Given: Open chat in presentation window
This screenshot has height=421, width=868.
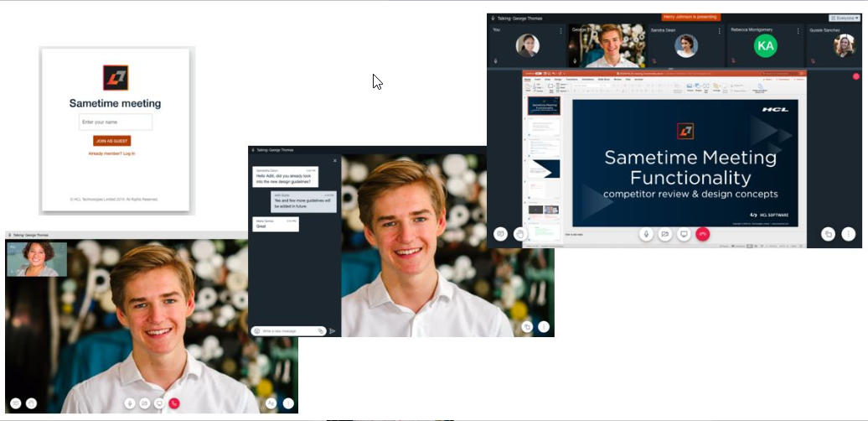Looking at the screenshot, I should [501, 234].
